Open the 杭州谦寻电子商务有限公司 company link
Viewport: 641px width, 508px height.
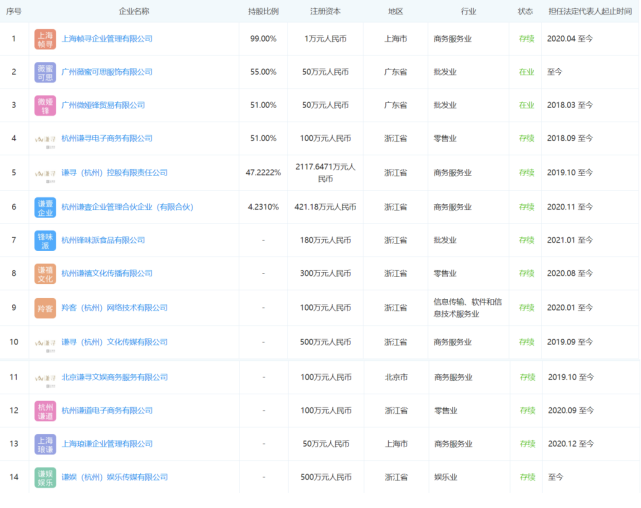107,139
